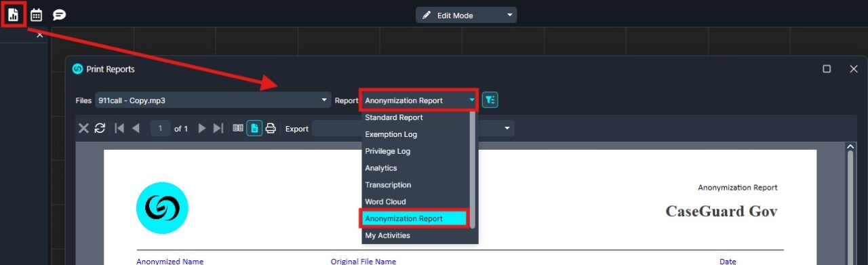Maximize the Print Reports window

tap(827, 68)
